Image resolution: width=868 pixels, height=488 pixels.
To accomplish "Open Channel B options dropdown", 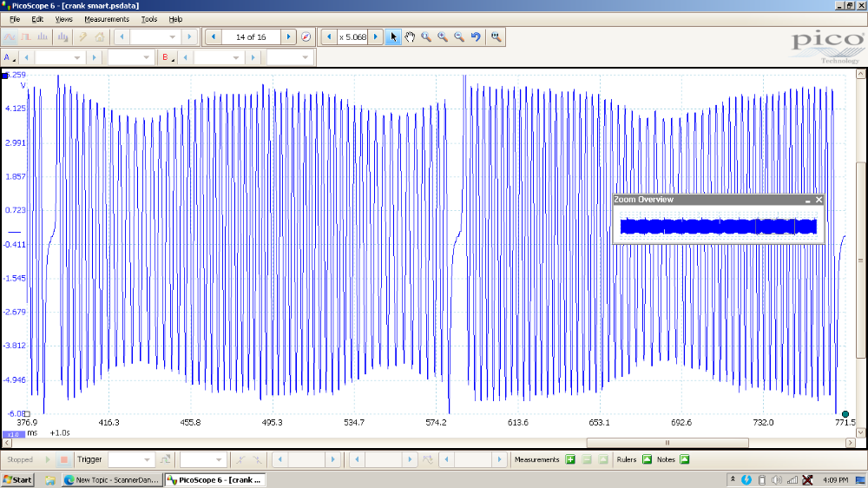I will click(x=167, y=57).
